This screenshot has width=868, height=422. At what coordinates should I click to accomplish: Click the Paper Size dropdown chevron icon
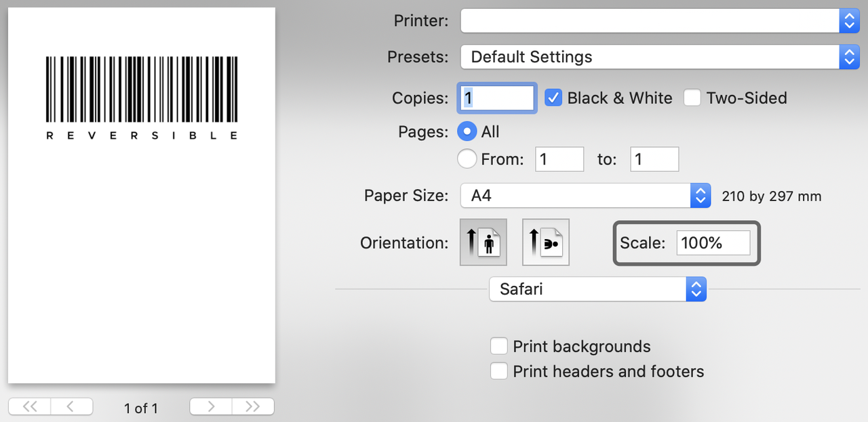[701, 195]
